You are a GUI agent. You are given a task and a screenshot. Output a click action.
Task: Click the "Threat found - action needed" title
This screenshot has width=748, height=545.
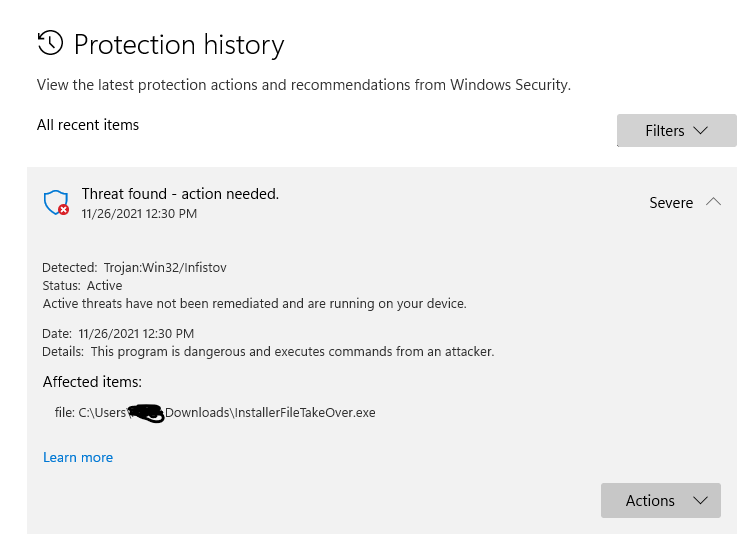[180, 194]
